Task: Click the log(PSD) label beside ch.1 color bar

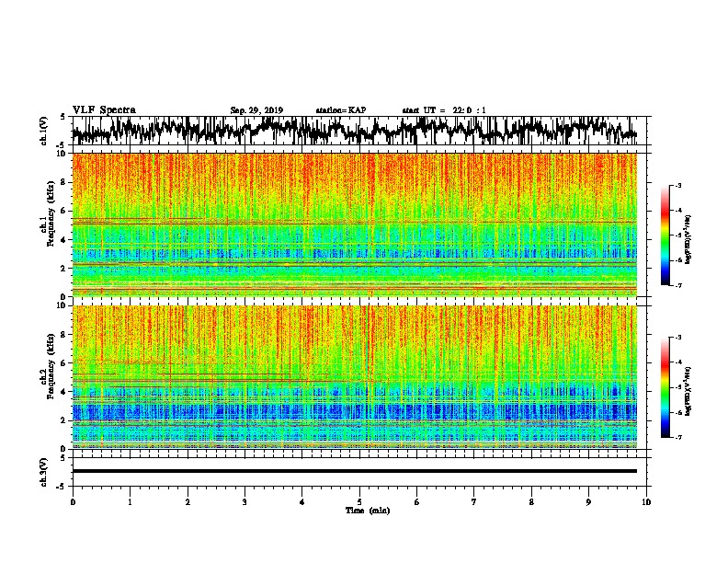Action: 688,240
